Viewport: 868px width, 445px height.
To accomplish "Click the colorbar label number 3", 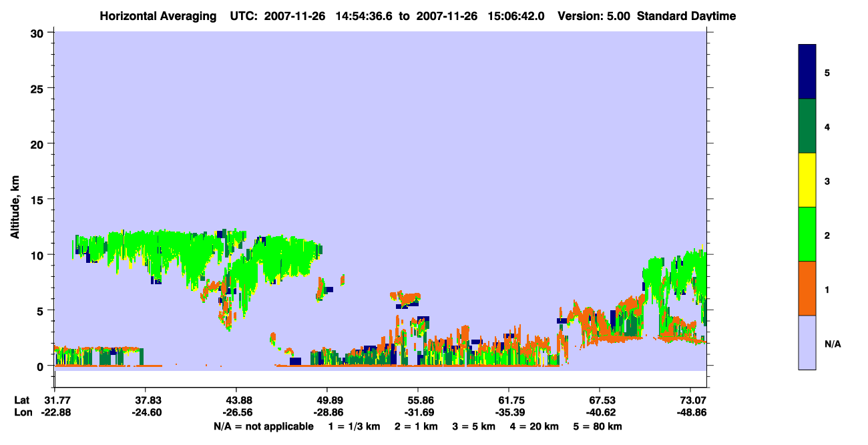I will [x=827, y=181].
